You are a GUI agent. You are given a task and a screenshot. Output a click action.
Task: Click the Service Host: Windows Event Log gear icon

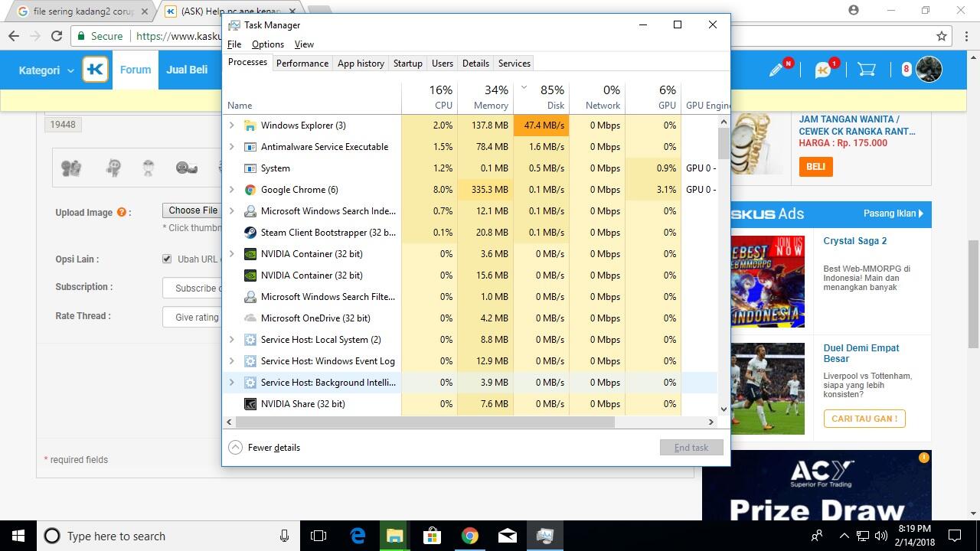pyautogui.click(x=250, y=361)
